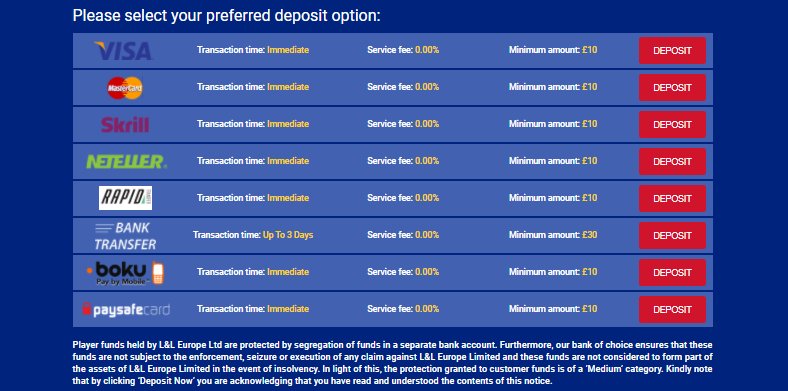Deposit with Boku mobile payment
This screenshot has width=788, height=391.
672,272
